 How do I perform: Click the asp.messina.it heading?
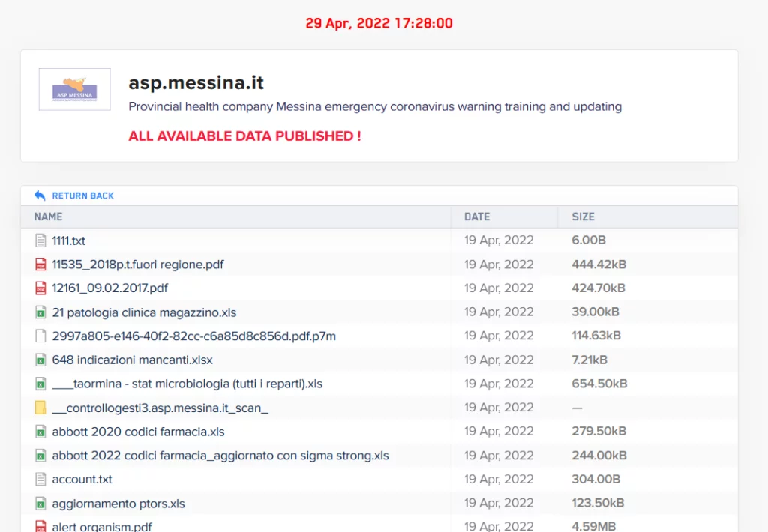pos(196,82)
